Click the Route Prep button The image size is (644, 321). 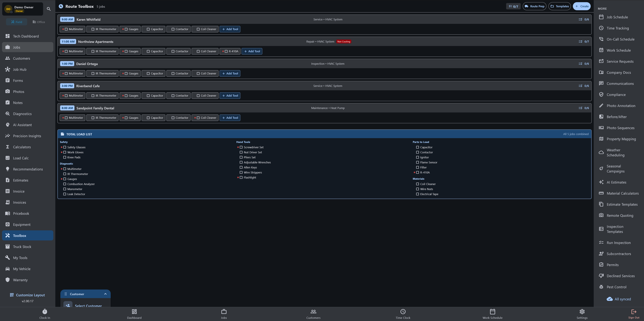tap(534, 6)
